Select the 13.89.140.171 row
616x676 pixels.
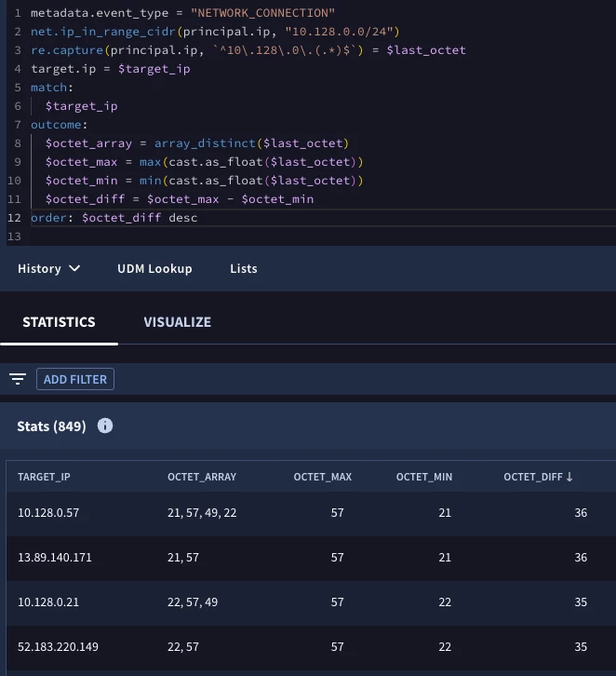(x=311, y=558)
